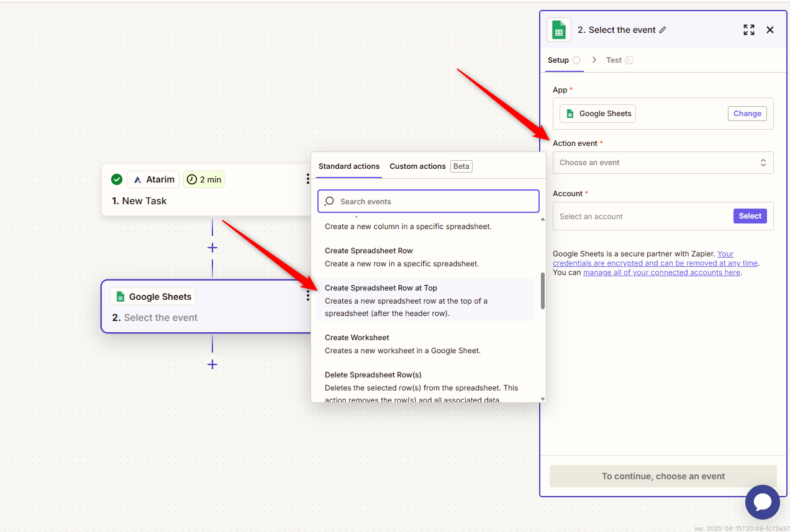Screen dimensions: 790x532
Task: Click the green checkmark on Atarim step
Action: (x=117, y=179)
